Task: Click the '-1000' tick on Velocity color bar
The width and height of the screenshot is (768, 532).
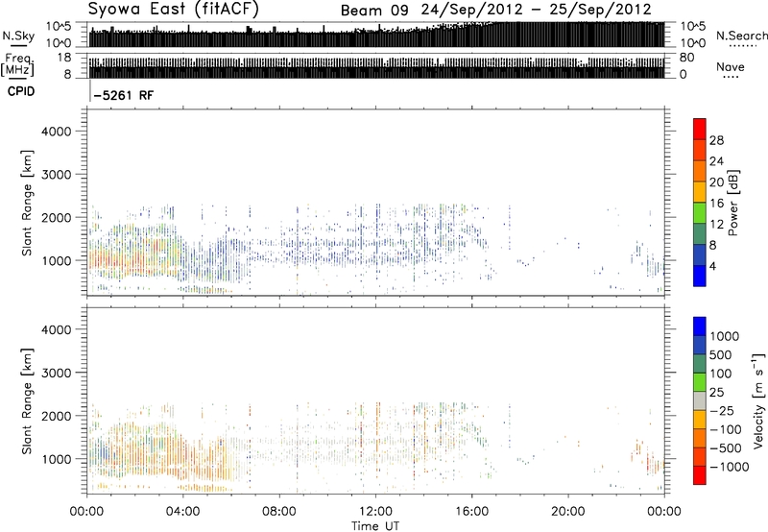Action: point(729,467)
